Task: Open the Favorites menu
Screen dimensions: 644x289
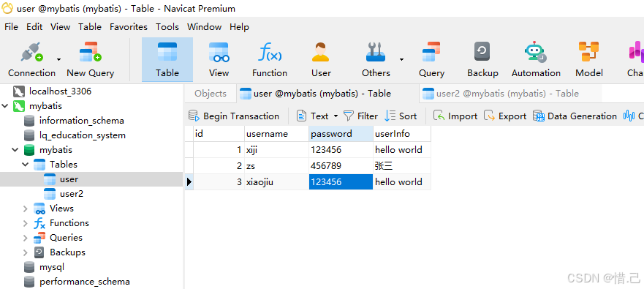Action: pyautogui.click(x=129, y=27)
